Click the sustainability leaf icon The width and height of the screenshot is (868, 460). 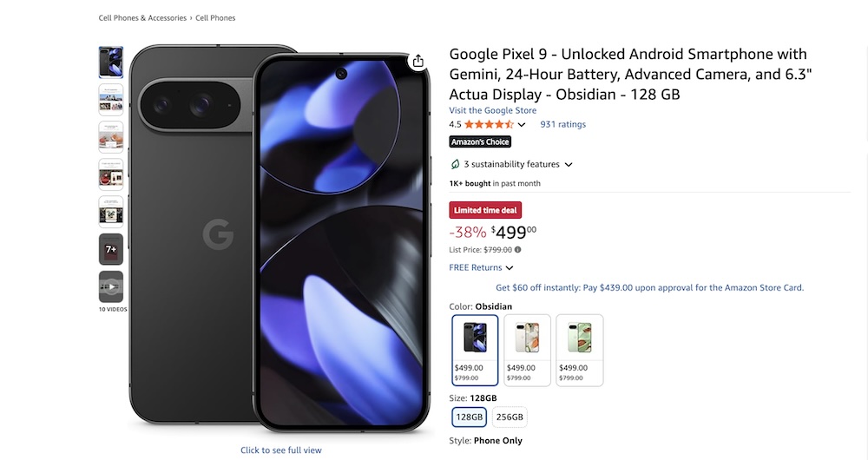point(455,164)
